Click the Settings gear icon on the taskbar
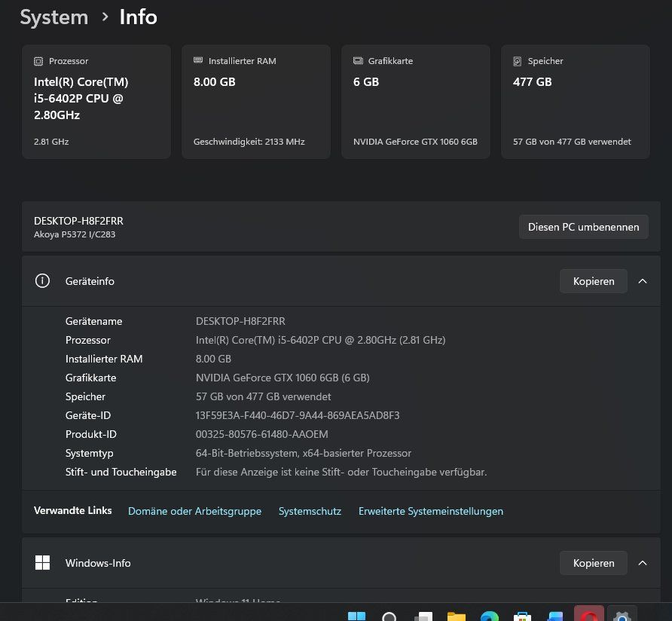 (x=622, y=614)
